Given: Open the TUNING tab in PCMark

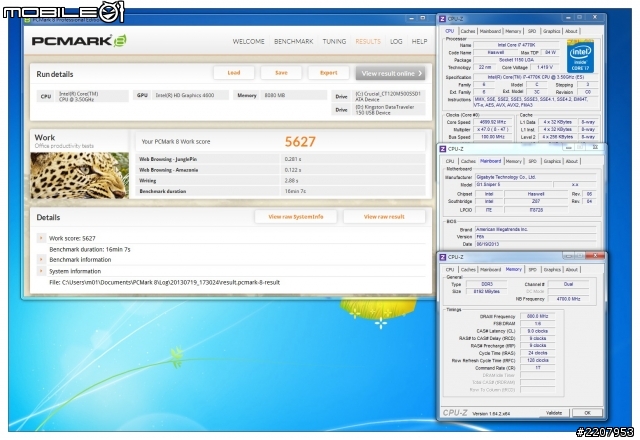Looking at the screenshot, I should click(x=334, y=41).
